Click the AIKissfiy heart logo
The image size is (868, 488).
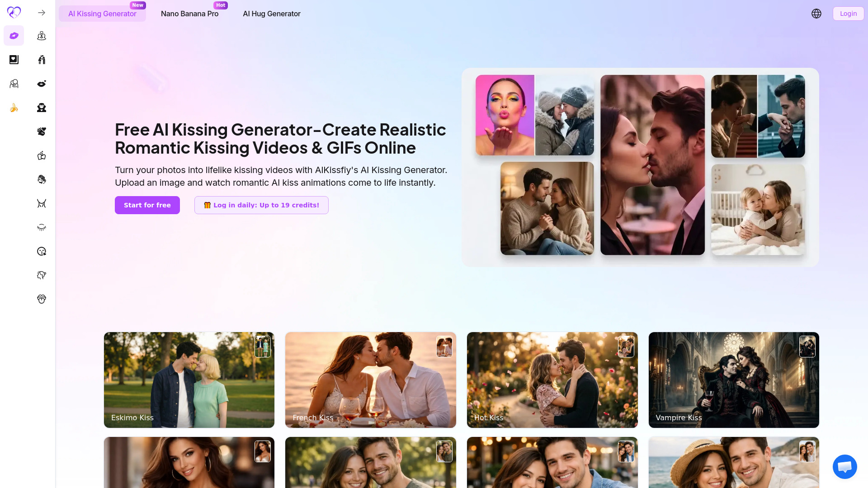[x=14, y=13]
